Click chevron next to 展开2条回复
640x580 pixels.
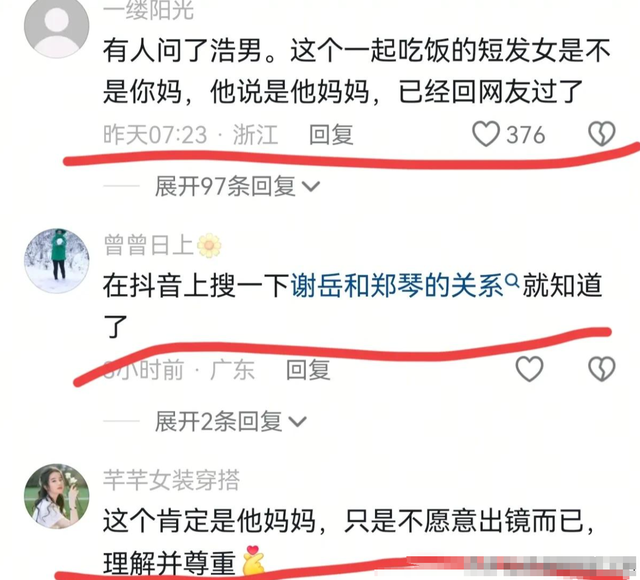298,422
